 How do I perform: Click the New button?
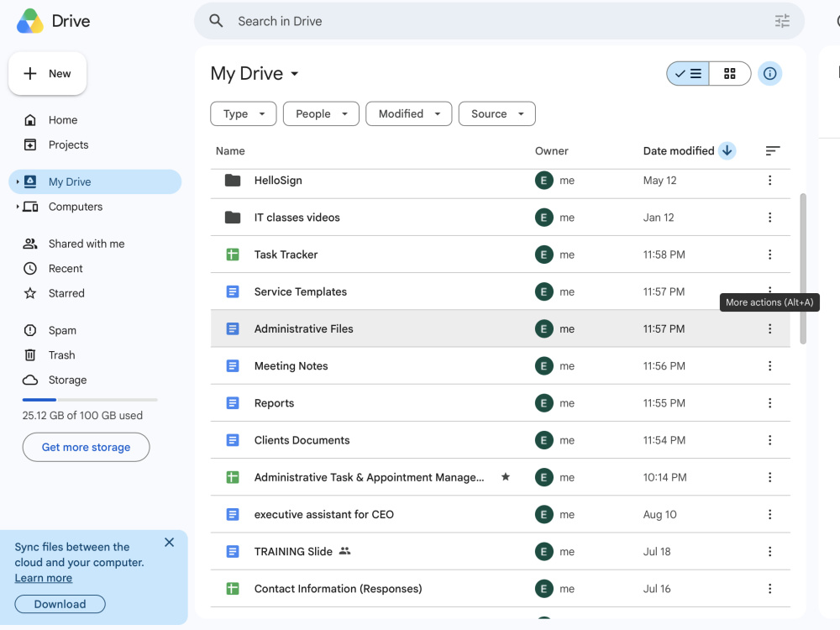[x=47, y=73]
